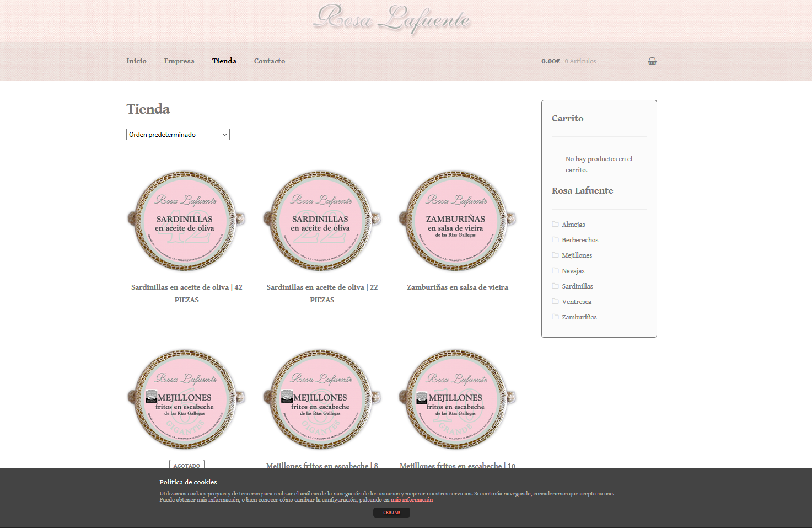Open the Sardinillas category link
The width and height of the screenshot is (812, 528).
click(x=578, y=286)
